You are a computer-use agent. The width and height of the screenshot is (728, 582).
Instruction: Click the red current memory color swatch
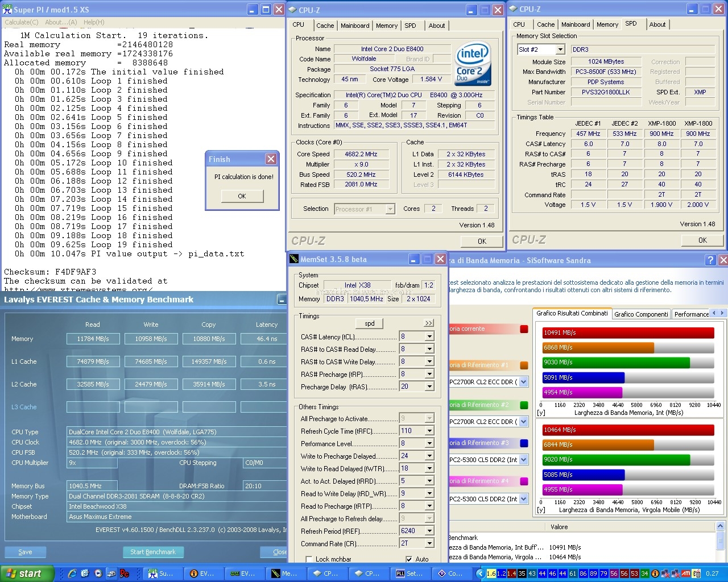point(524,329)
